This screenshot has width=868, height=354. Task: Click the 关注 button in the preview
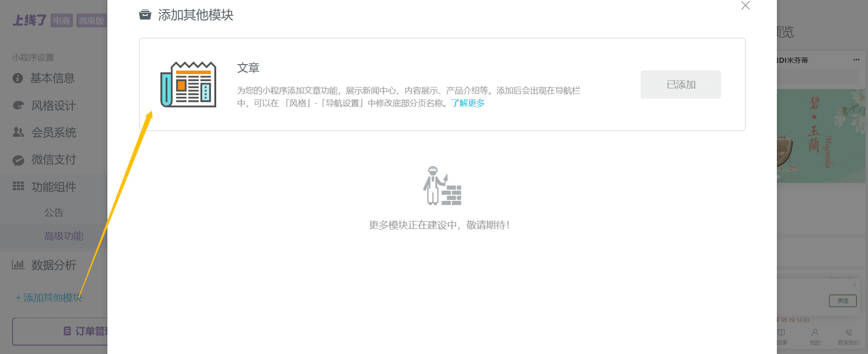click(x=843, y=301)
